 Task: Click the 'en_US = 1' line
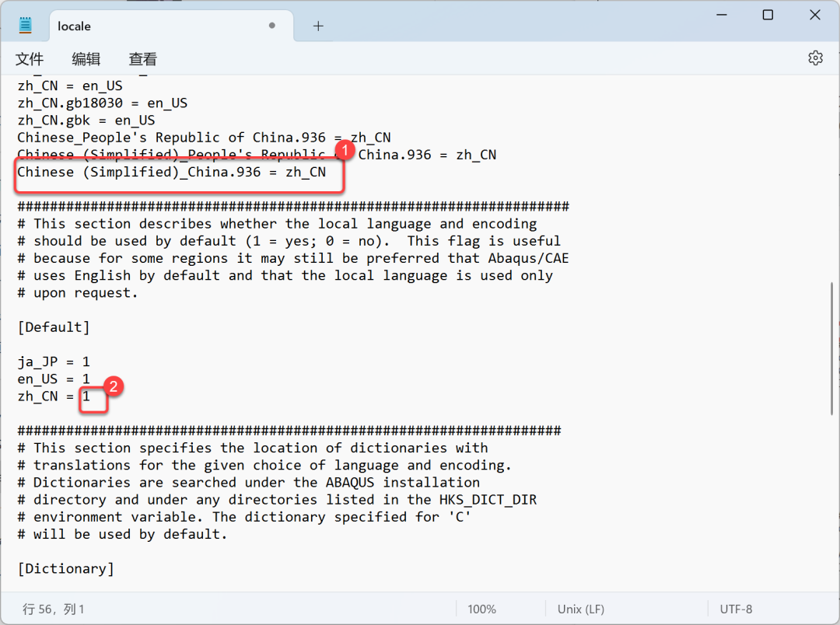[x=54, y=379]
